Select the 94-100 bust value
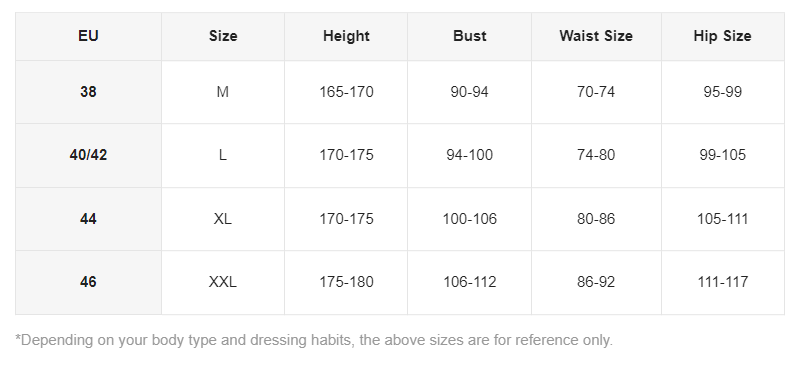805x375 pixels. click(469, 155)
